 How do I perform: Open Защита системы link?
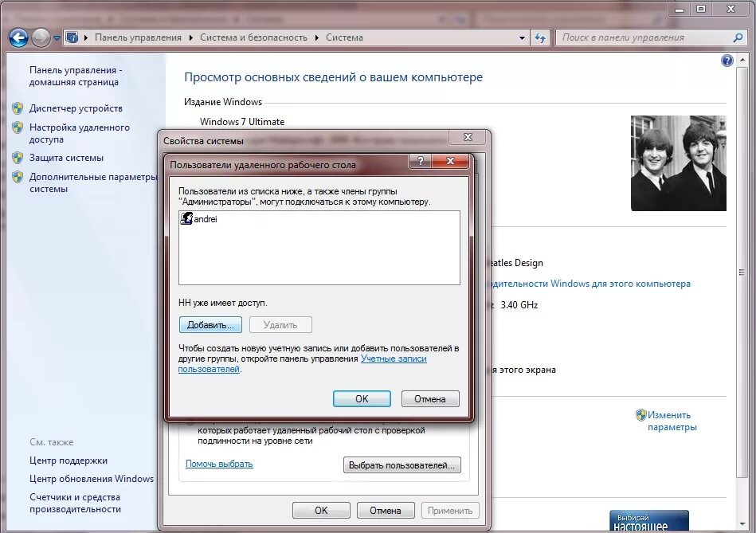67,158
